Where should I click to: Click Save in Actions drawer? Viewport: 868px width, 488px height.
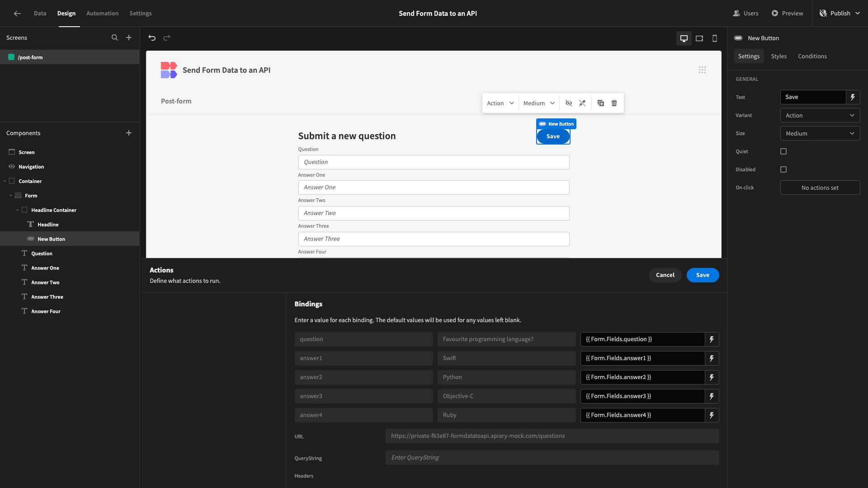[x=703, y=275]
